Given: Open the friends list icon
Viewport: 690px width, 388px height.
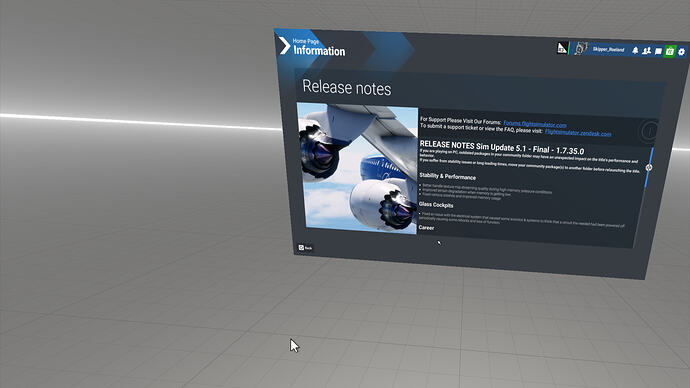Looking at the screenshot, I should (x=646, y=51).
